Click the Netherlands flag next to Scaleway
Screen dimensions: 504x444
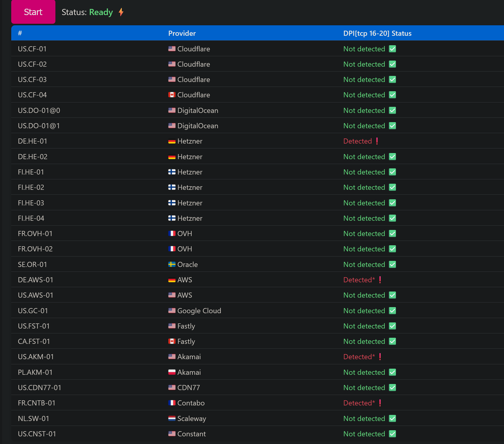click(x=172, y=418)
